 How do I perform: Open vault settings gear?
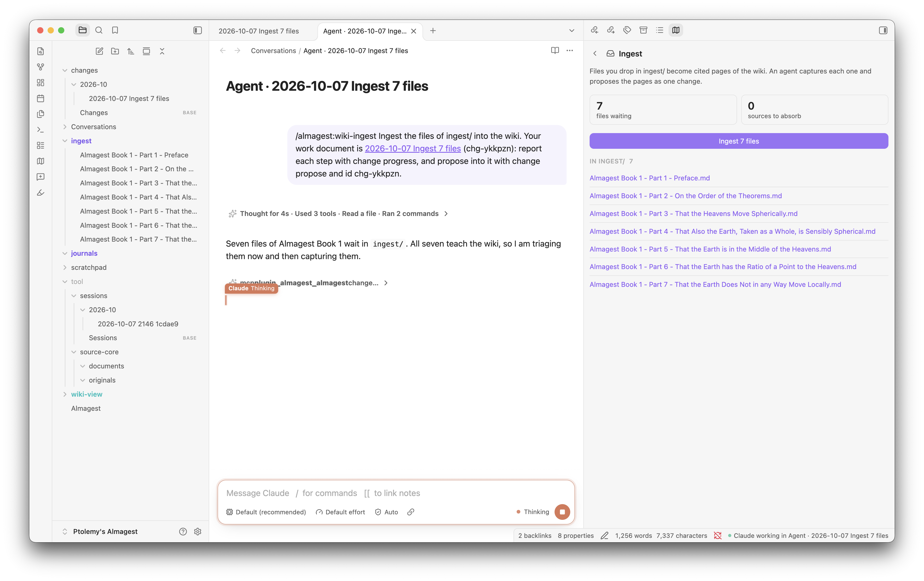pyautogui.click(x=198, y=532)
